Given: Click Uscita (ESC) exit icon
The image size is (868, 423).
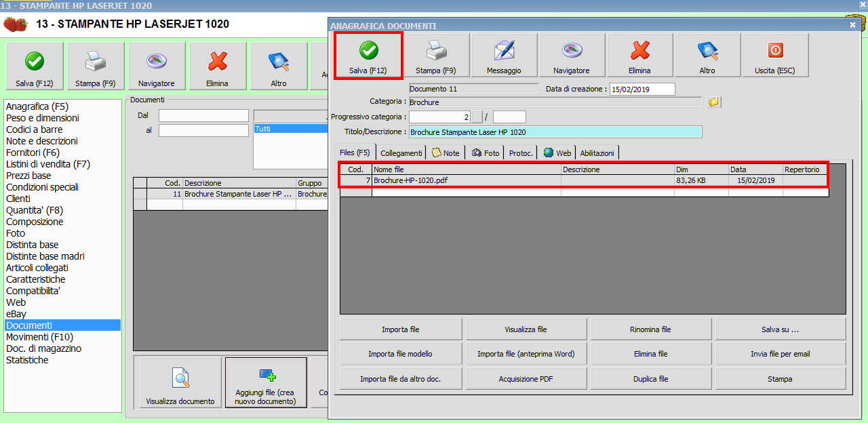Looking at the screenshot, I should (775, 56).
